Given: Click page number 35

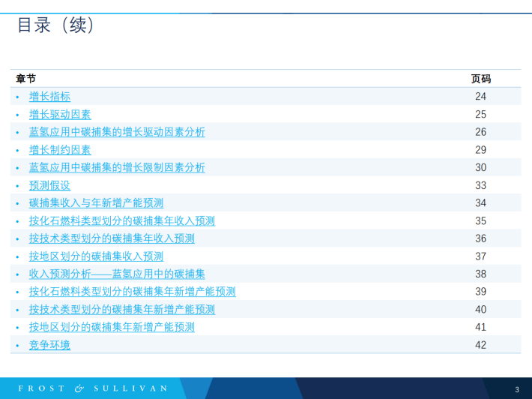Looking at the screenshot, I should (480, 221).
